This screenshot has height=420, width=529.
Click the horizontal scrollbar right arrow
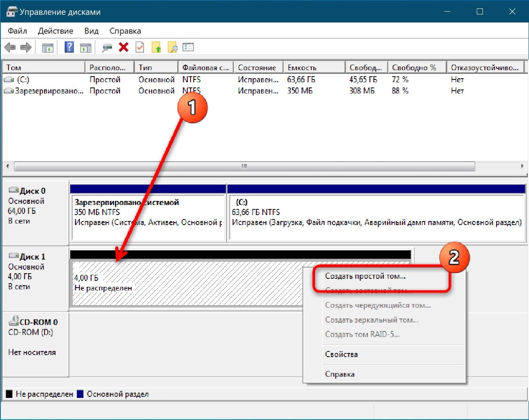click(x=522, y=166)
